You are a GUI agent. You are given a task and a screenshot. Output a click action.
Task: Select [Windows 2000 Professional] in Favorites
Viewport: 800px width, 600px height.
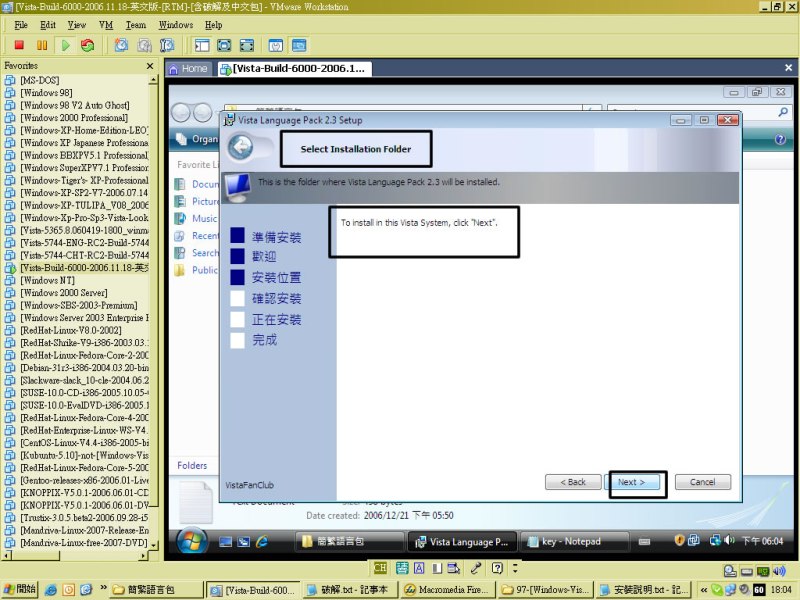click(x=73, y=117)
